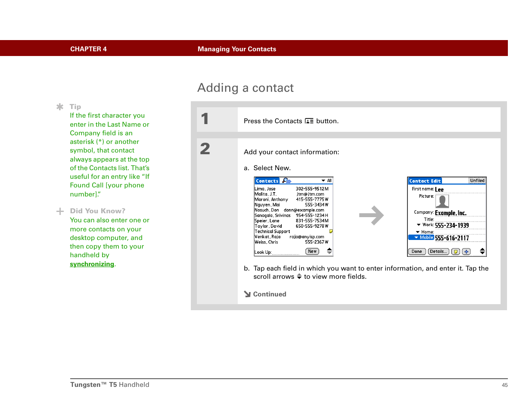Click the plus add-field button in Contact Edit
Viewport: 532px width, 411px height.
click(466, 252)
